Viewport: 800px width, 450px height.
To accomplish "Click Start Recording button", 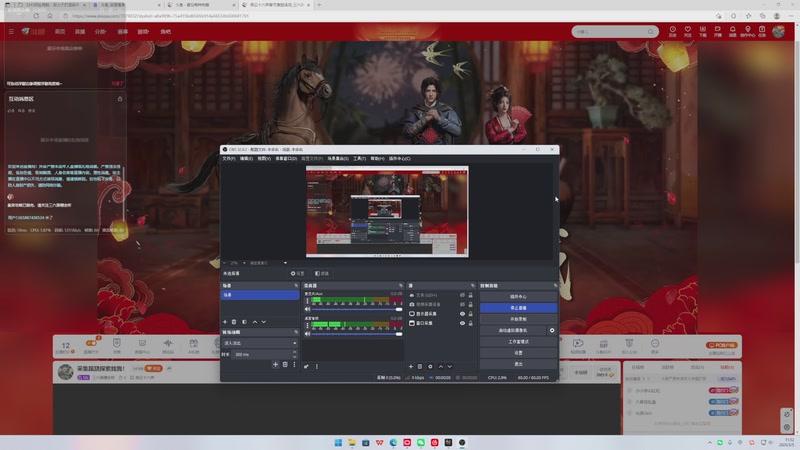I will coord(518,319).
